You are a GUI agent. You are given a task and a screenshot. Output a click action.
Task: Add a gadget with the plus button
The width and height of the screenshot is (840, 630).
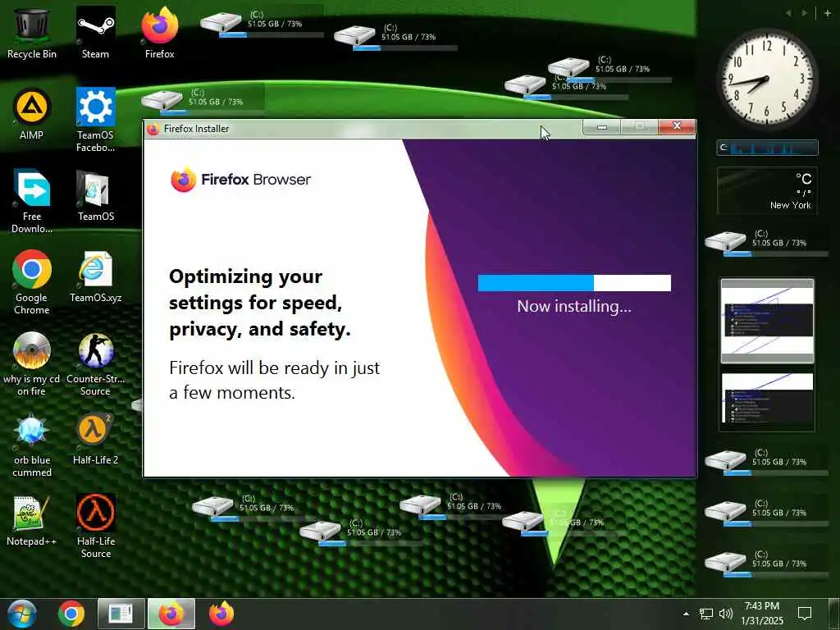point(827,13)
